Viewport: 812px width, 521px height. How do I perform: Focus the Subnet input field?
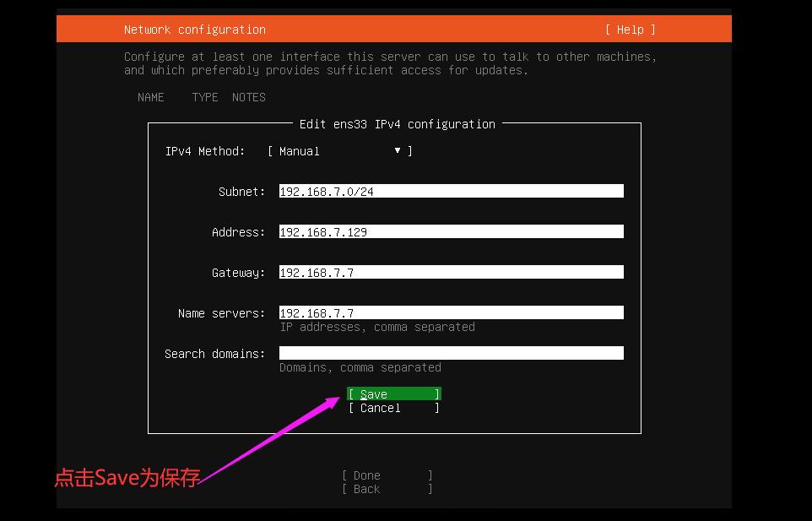(x=451, y=192)
